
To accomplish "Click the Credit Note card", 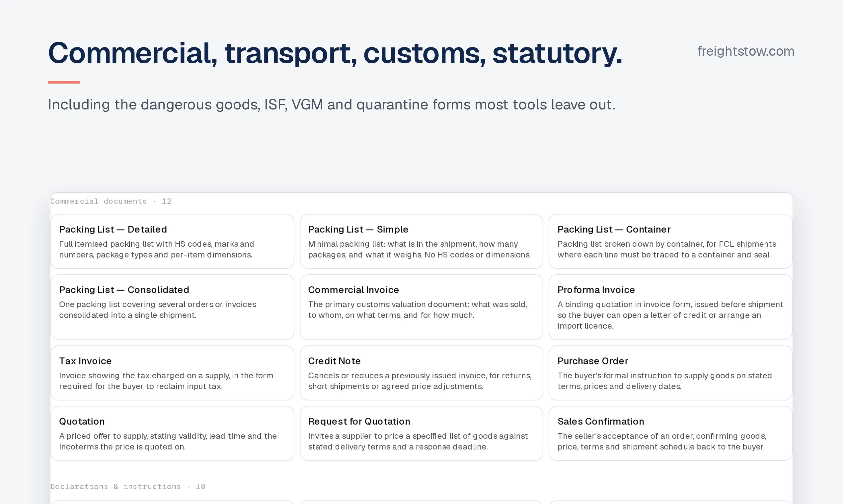I will pyautogui.click(x=421, y=373).
